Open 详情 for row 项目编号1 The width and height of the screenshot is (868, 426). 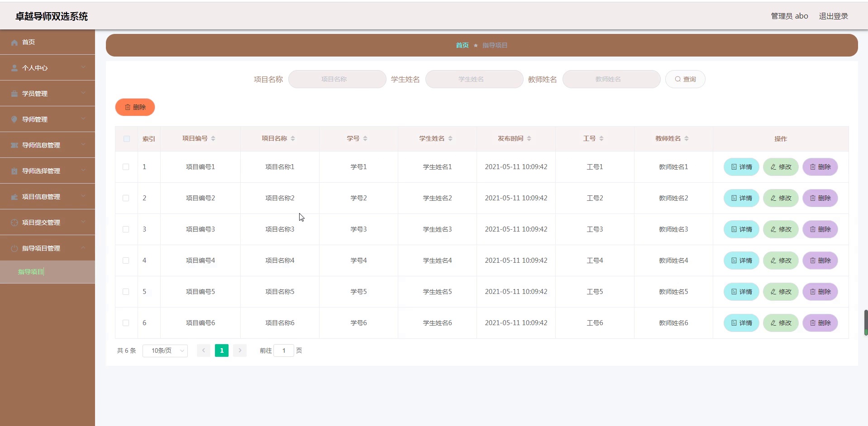point(741,167)
